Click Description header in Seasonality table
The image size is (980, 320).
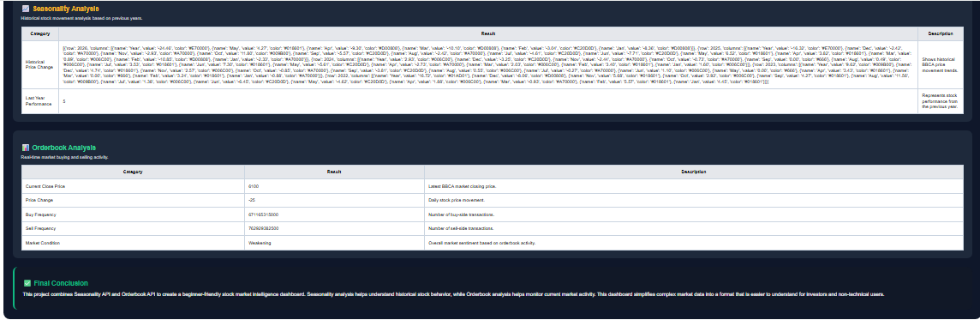tap(941, 33)
